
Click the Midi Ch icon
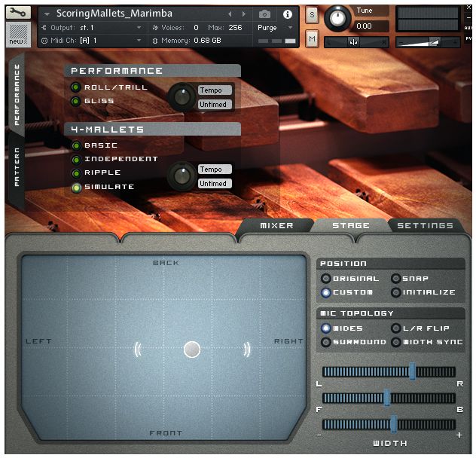click(44, 41)
